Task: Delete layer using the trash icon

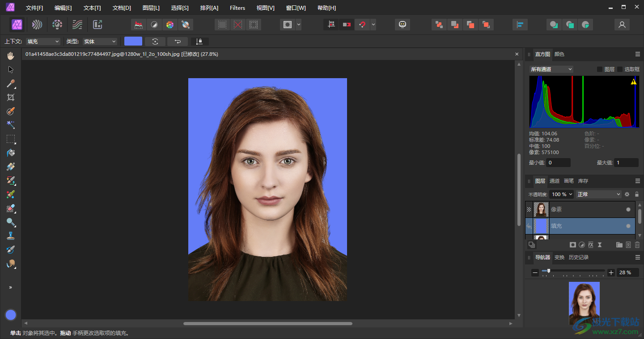Action: point(637,245)
